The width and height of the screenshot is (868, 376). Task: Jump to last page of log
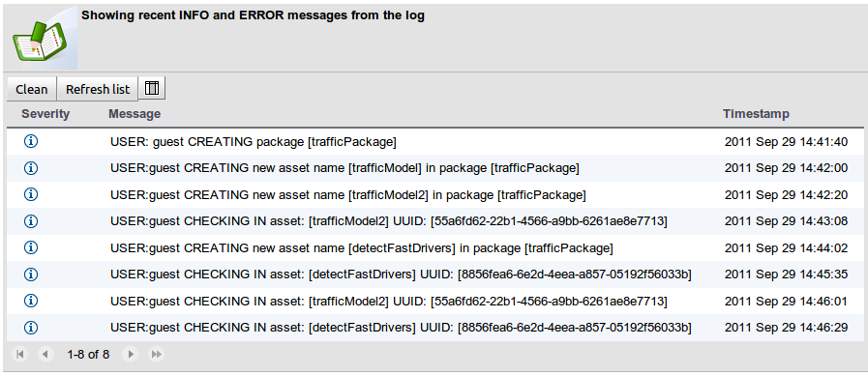pyautogui.click(x=157, y=354)
